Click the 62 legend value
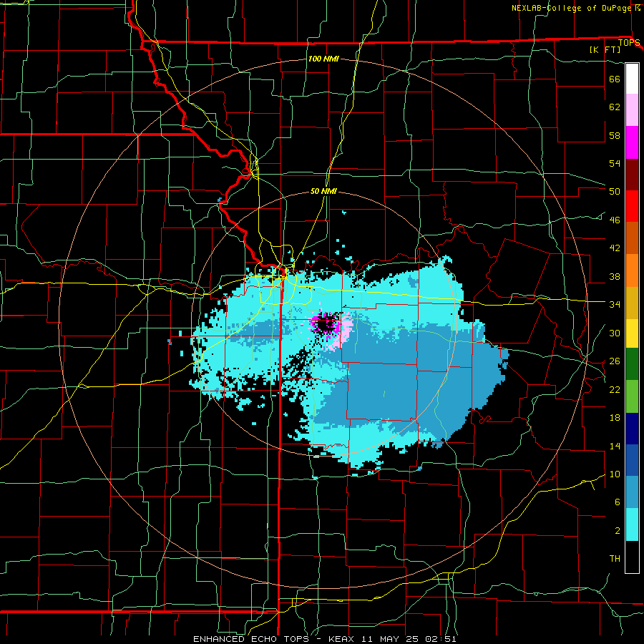The image size is (644, 644). [615, 107]
